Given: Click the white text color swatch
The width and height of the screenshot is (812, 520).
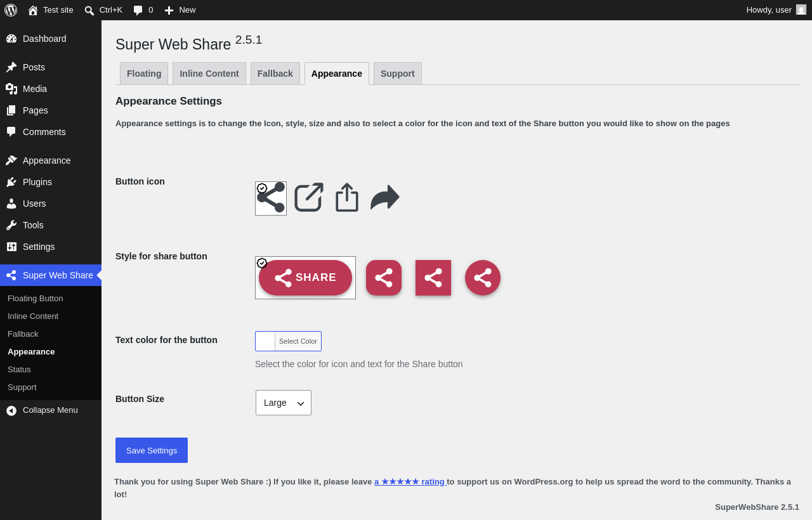Looking at the screenshot, I should point(265,341).
